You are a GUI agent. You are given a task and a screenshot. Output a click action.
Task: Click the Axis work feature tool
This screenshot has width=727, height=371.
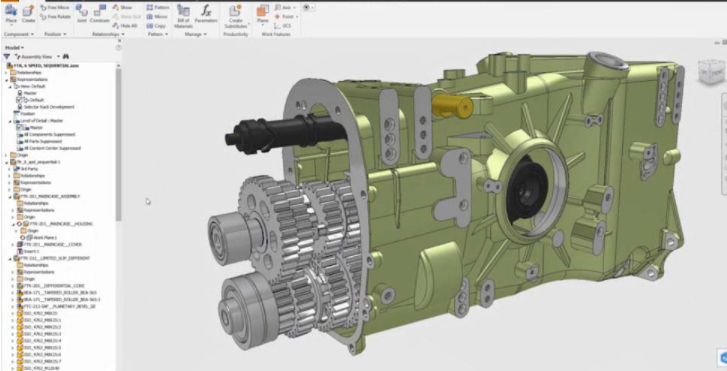283,7
